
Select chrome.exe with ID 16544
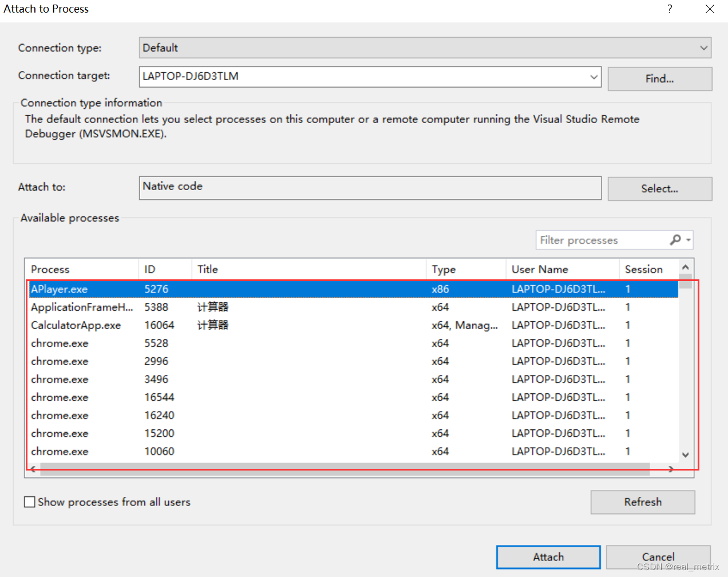(x=353, y=397)
